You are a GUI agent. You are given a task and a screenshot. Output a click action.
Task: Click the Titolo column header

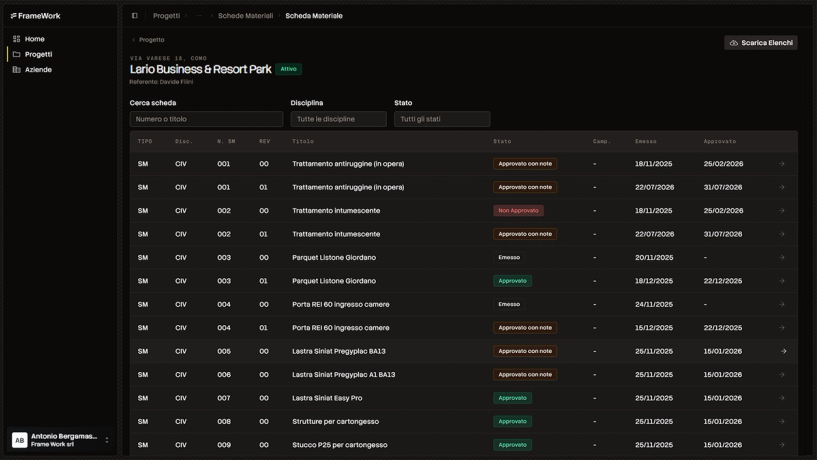(303, 141)
